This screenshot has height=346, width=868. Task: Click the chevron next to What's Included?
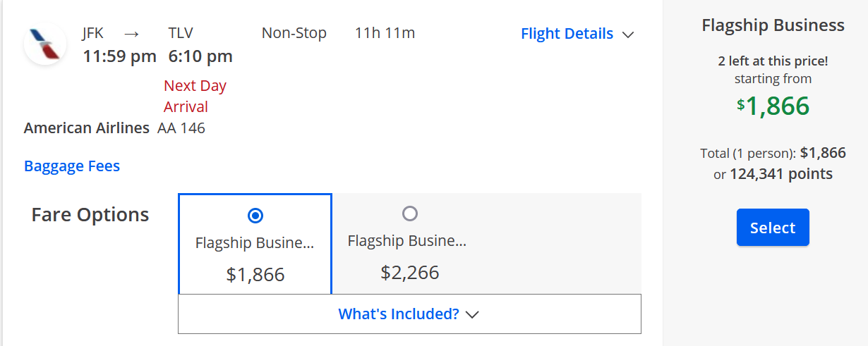(x=473, y=314)
